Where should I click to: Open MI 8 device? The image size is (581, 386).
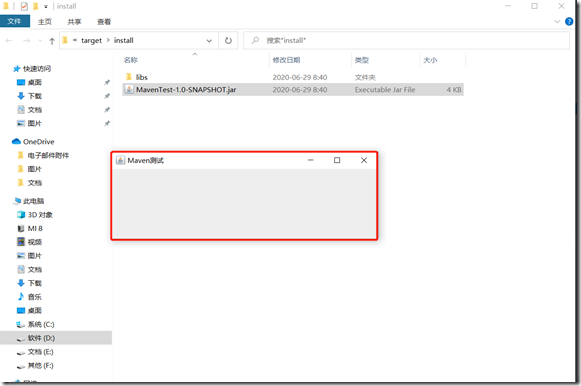pyautogui.click(x=35, y=228)
